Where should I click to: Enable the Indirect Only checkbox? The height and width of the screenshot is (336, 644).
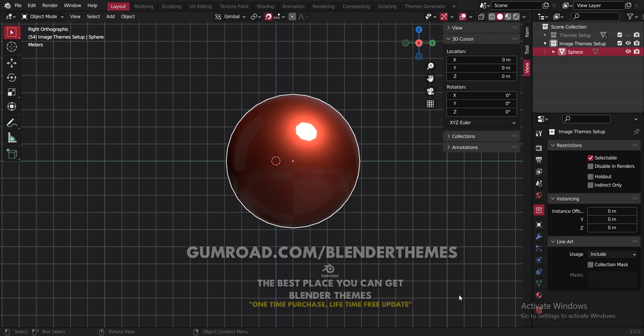590,185
